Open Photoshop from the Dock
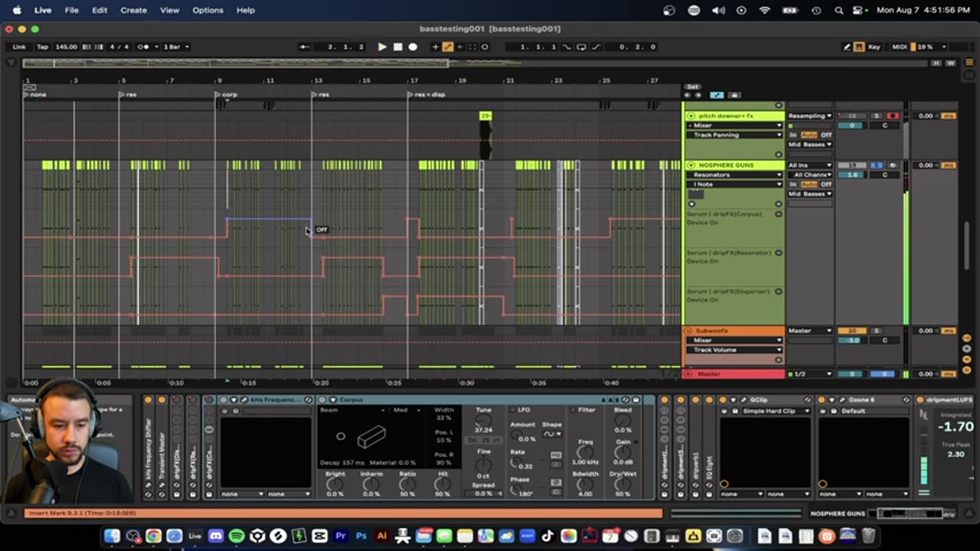The height and width of the screenshot is (551, 980). [x=361, y=536]
